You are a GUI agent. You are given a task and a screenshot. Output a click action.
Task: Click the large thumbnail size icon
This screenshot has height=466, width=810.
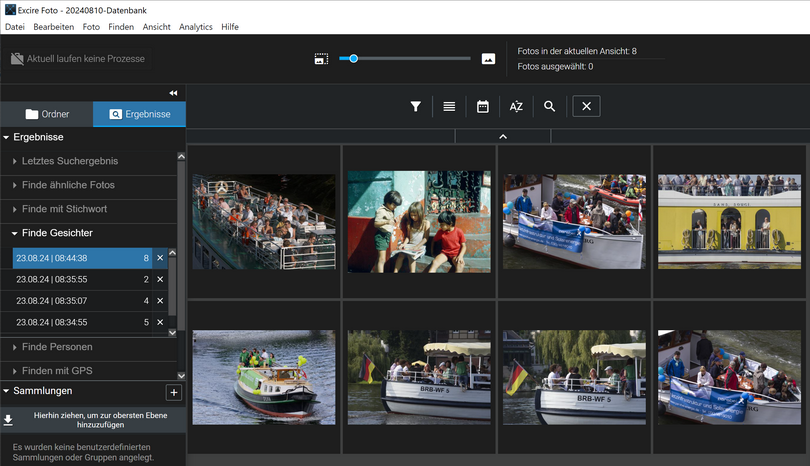pos(488,59)
